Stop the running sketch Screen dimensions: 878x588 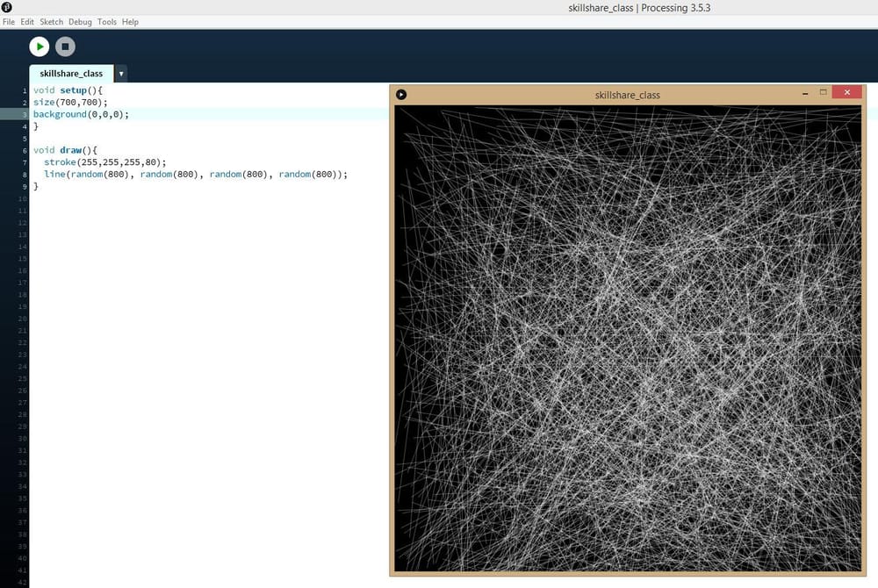[x=65, y=47]
